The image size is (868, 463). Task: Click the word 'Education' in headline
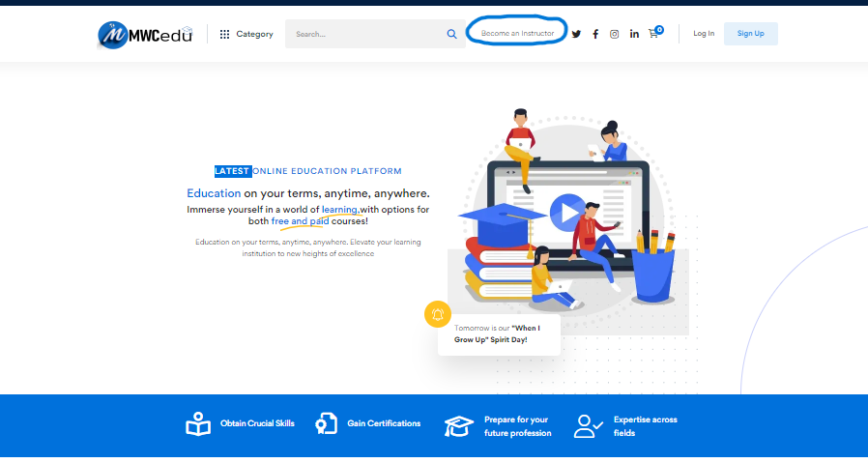(214, 193)
